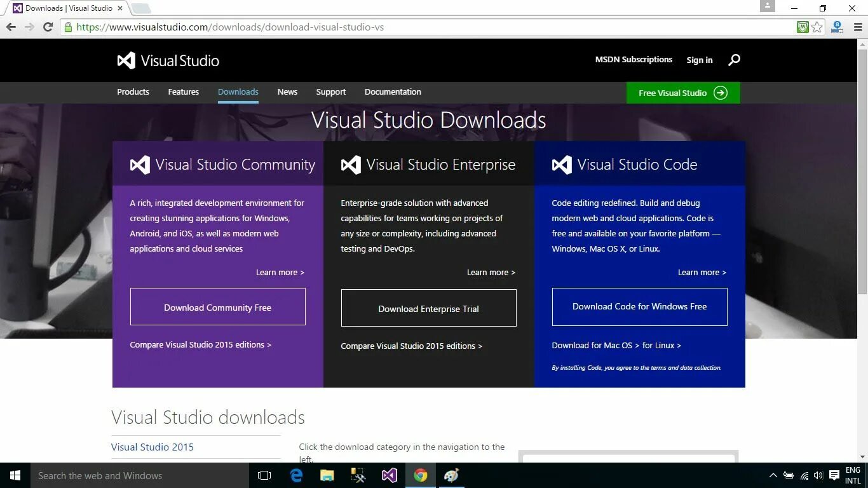This screenshot has height=488, width=868.
Task: Click Download Community Free button
Action: click(218, 307)
